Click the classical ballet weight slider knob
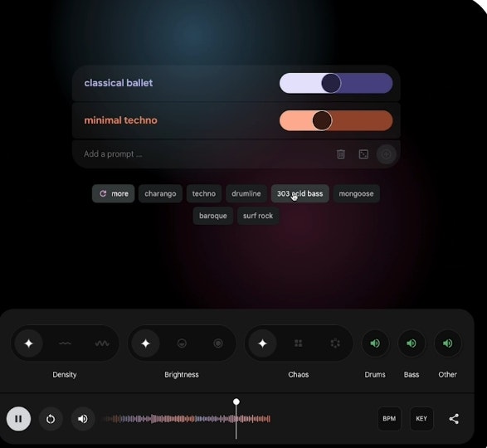The image size is (487, 448). (331, 83)
